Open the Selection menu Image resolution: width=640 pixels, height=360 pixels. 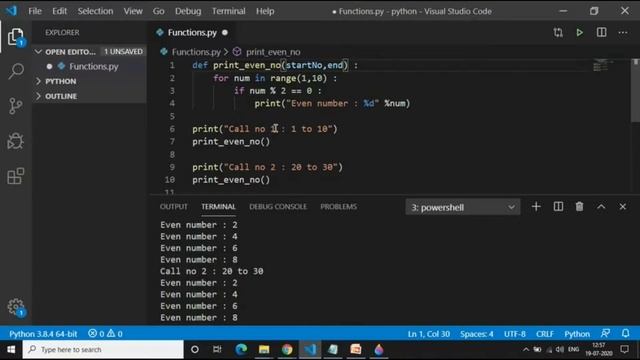[96, 11]
